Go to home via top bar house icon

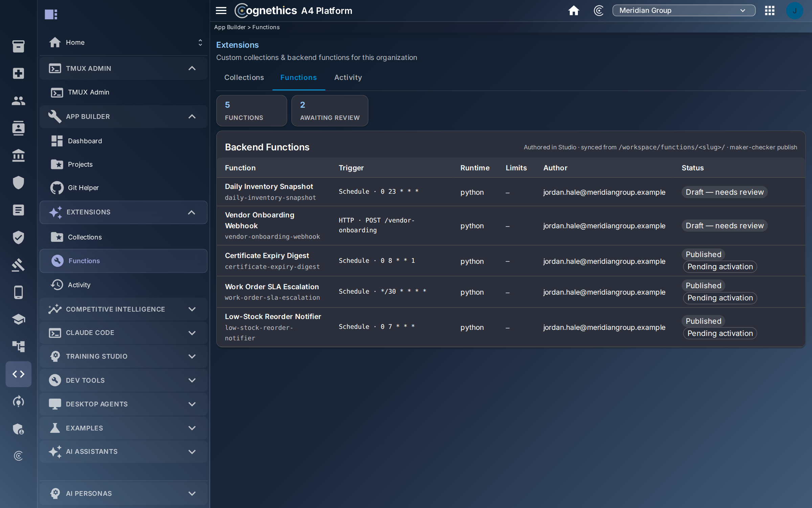[573, 10]
